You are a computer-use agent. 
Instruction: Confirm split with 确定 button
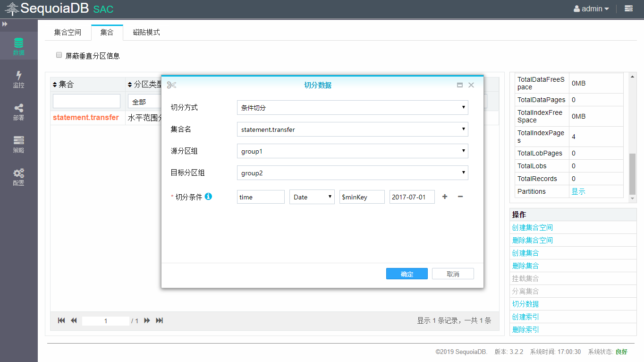click(x=407, y=274)
